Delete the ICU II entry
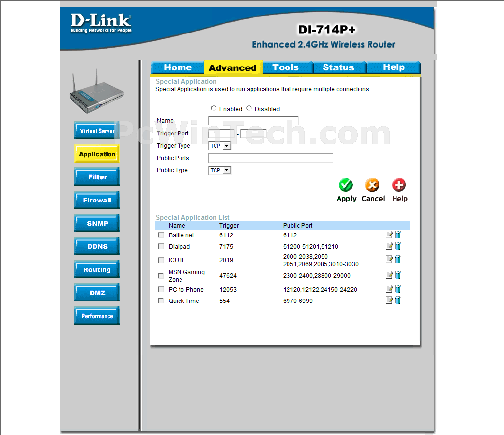 [x=398, y=259]
